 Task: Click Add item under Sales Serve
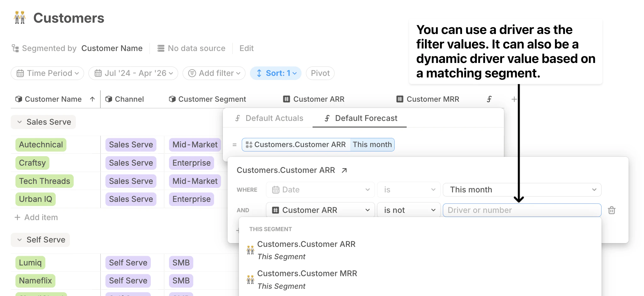pyautogui.click(x=36, y=217)
